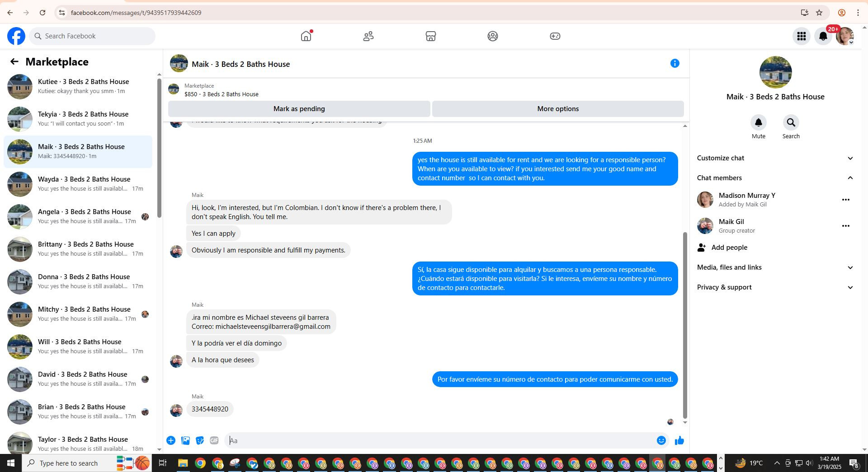Click the listing photo beside the chat title

(x=179, y=64)
